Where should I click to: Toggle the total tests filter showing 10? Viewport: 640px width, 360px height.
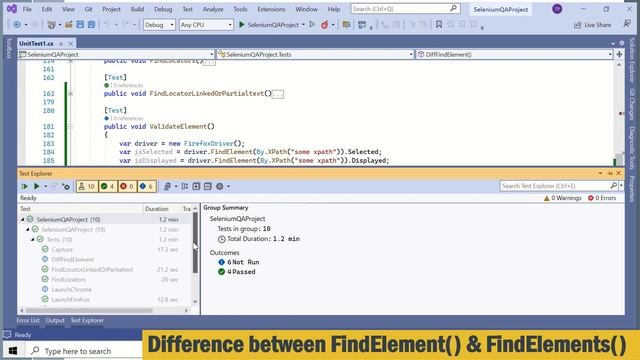pos(87,187)
